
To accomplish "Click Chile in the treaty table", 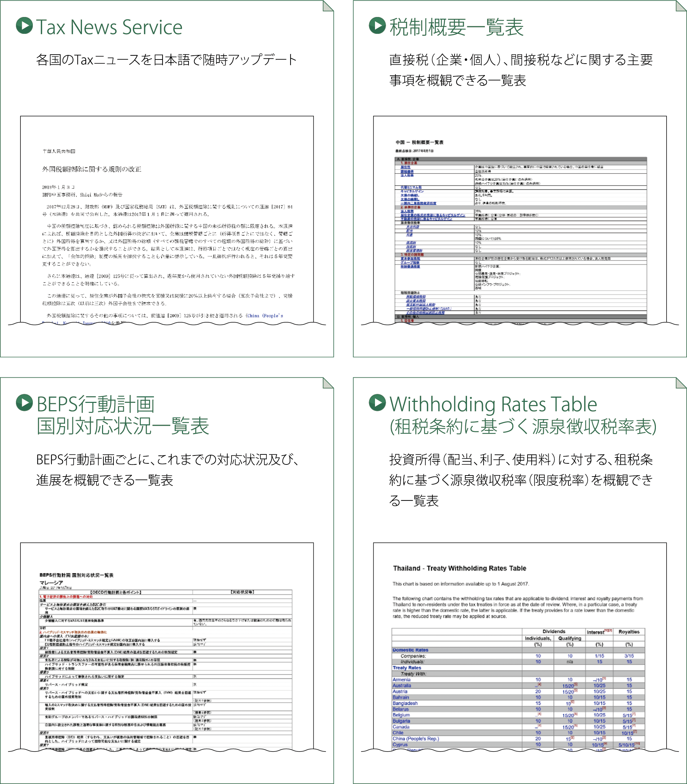I will [398, 733].
